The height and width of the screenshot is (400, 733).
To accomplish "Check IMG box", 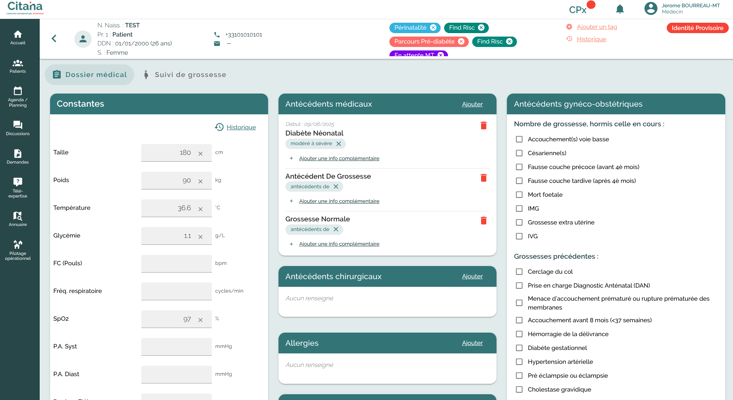I will coord(519,208).
